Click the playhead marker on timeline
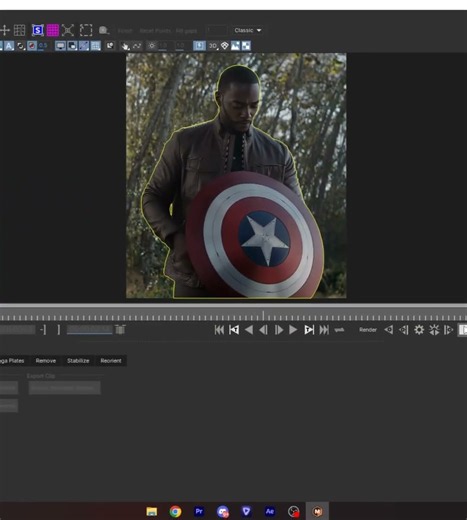 263,315
